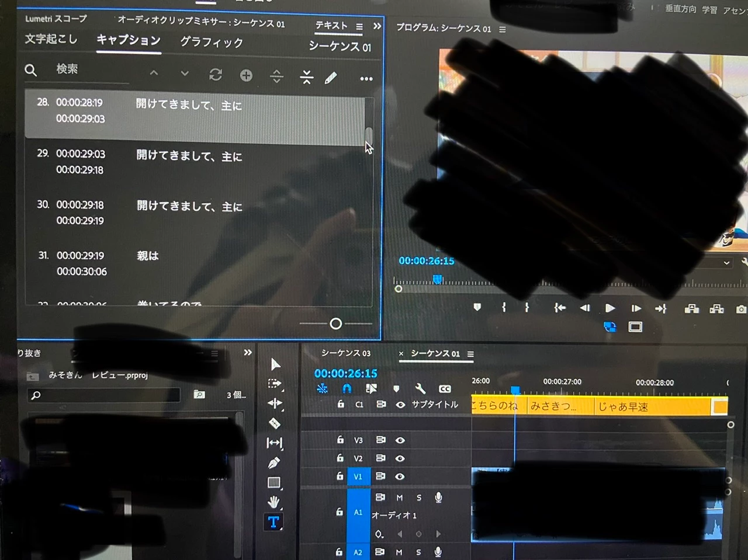This screenshot has width=748, height=560.
Task: Select the Razor tool
Action: (275, 423)
